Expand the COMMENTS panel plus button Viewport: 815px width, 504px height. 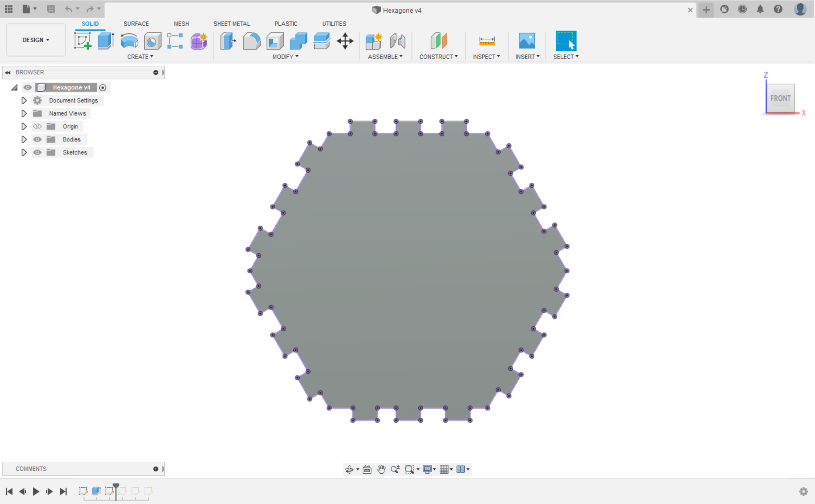pos(156,469)
